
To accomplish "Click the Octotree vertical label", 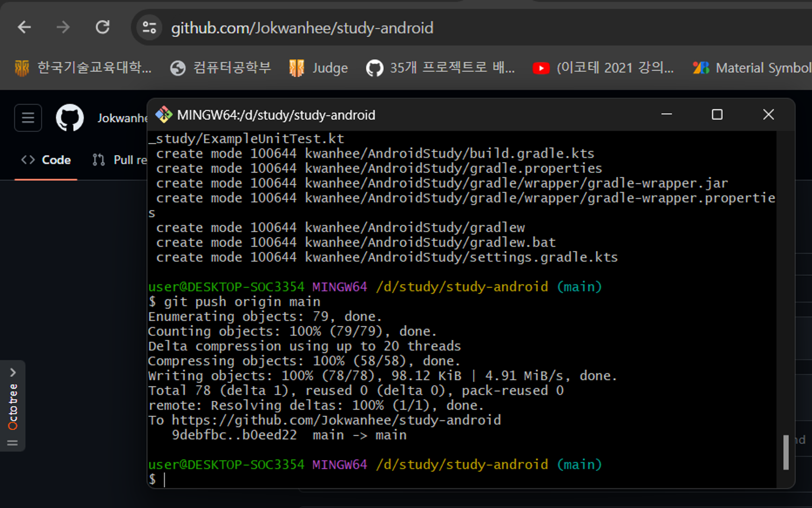I will pos(13,406).
